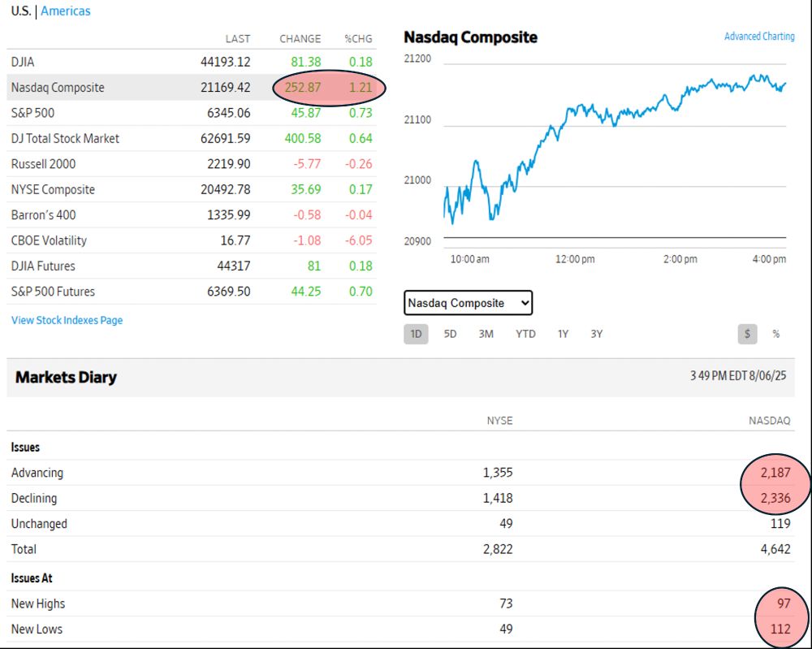Select the S&P 500 Futures row name
This screenshot has width=812, height=649.
pyautogui.click(x=53, y=292)
